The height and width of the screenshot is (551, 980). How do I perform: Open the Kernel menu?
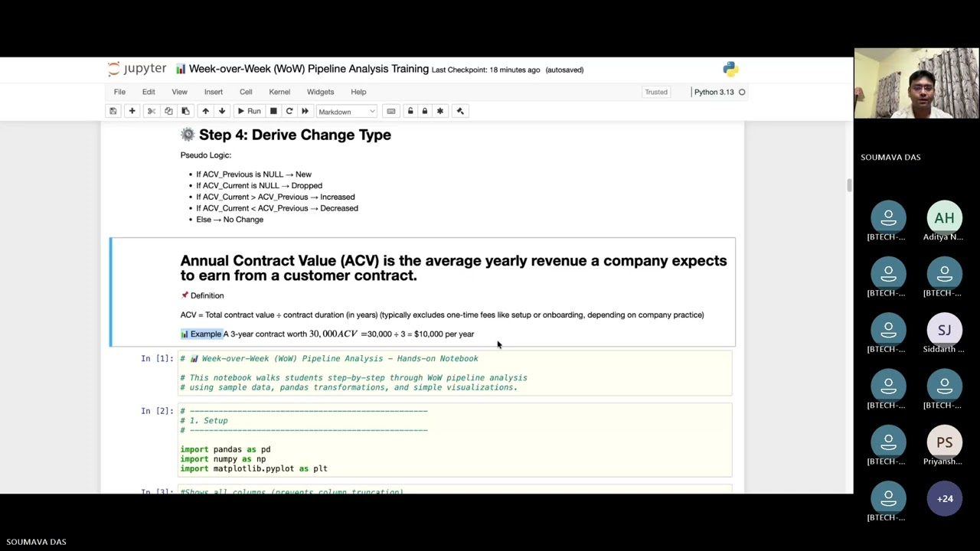click(x=279, y=92)
